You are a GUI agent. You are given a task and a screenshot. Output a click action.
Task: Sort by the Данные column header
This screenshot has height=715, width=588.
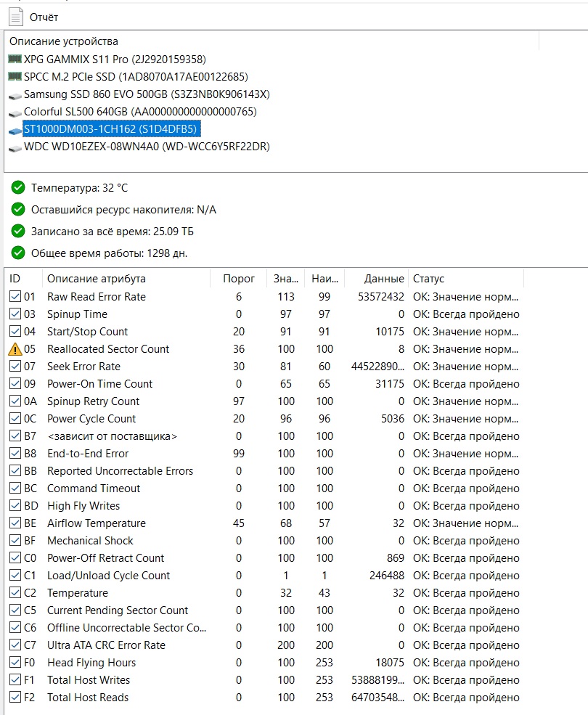(385, 279)
